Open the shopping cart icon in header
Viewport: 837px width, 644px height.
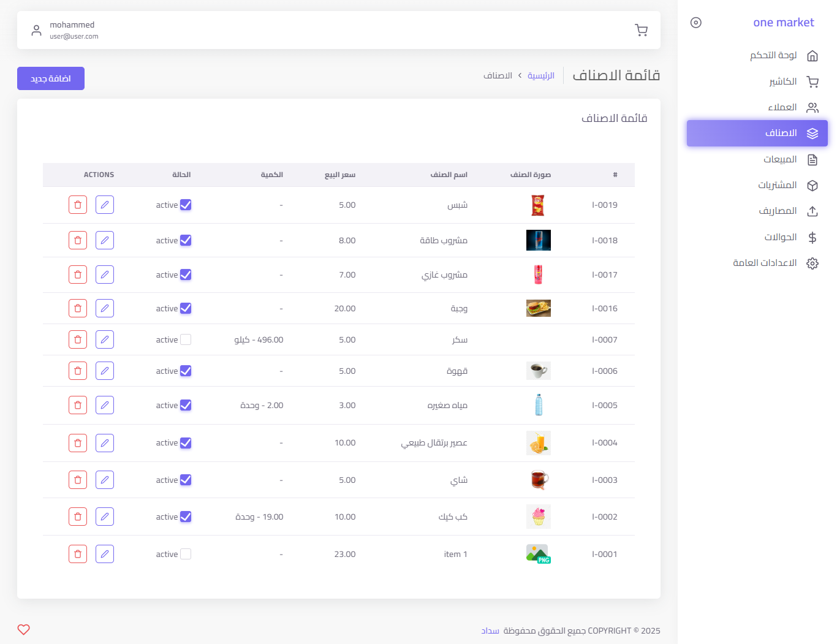coord(641,30)
